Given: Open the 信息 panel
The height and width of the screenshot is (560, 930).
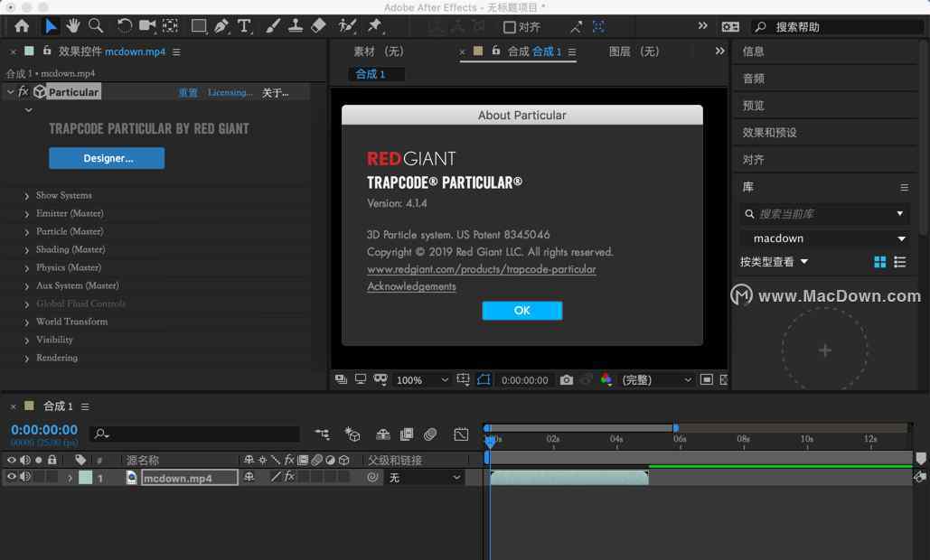Looking at the screenshot, I should (x=753, y=51).
